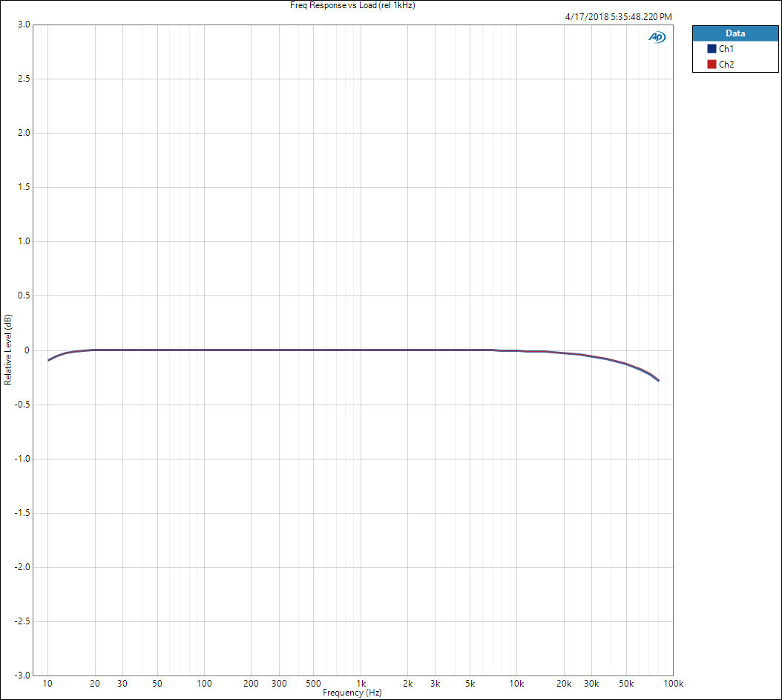Click the 300 frequency tick label

click(x=279, y=684)
